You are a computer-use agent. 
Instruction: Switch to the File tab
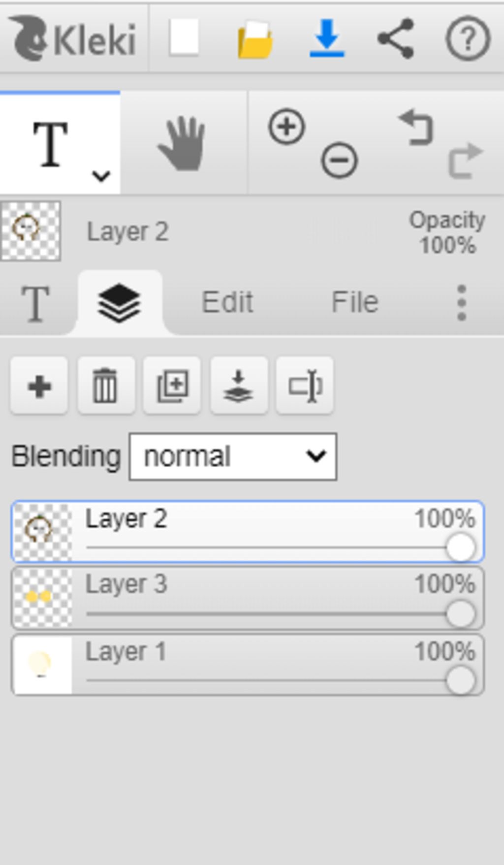(x=355, y=302)
